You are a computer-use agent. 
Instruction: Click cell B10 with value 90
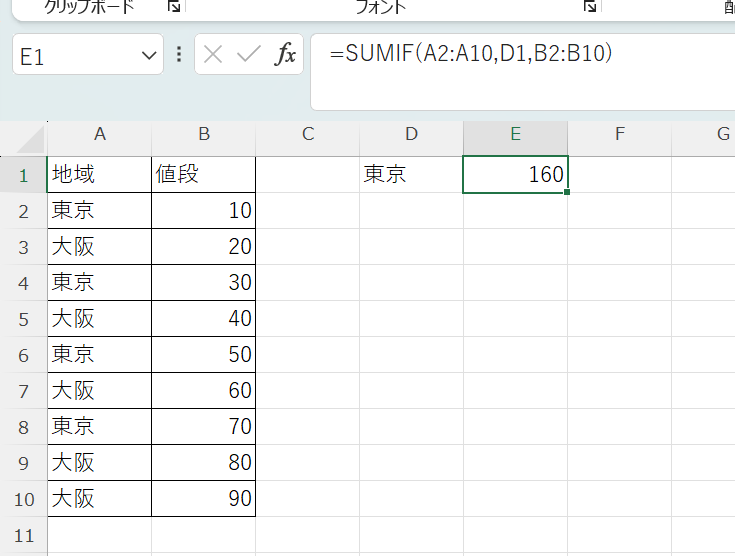(203, 498)
